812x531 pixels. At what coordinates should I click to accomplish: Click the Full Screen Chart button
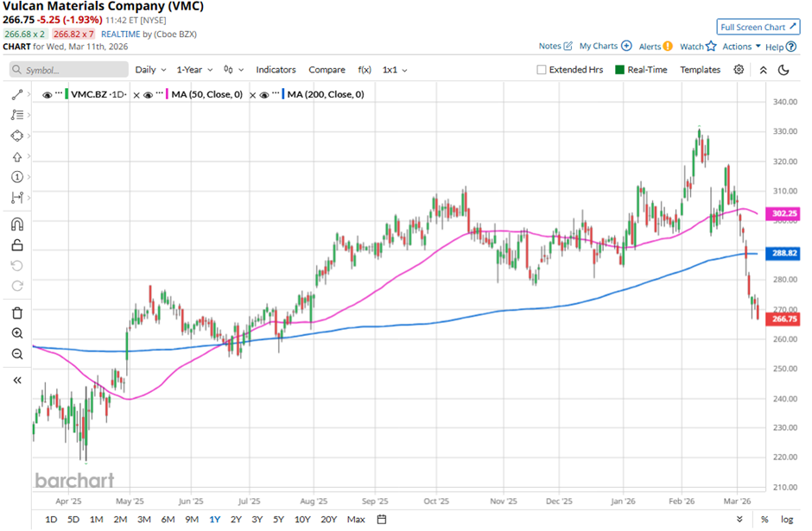(x=758, y=27)
